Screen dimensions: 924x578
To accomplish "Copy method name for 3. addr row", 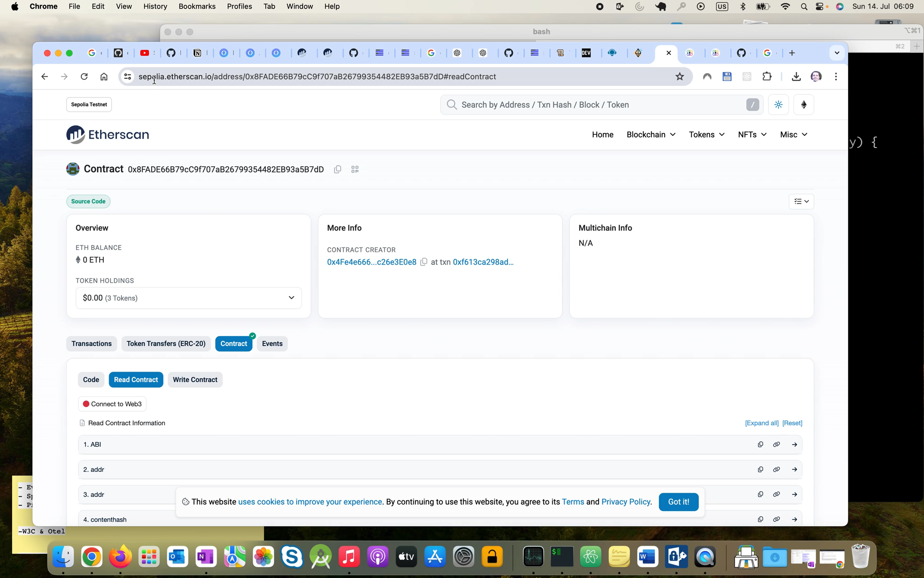I will point(760,494).
